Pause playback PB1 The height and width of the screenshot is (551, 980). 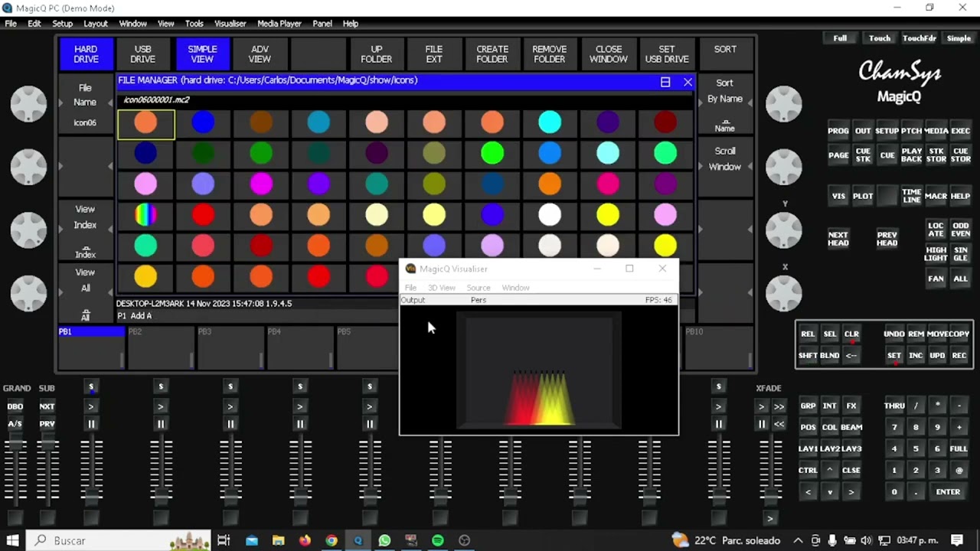point(91,424)
